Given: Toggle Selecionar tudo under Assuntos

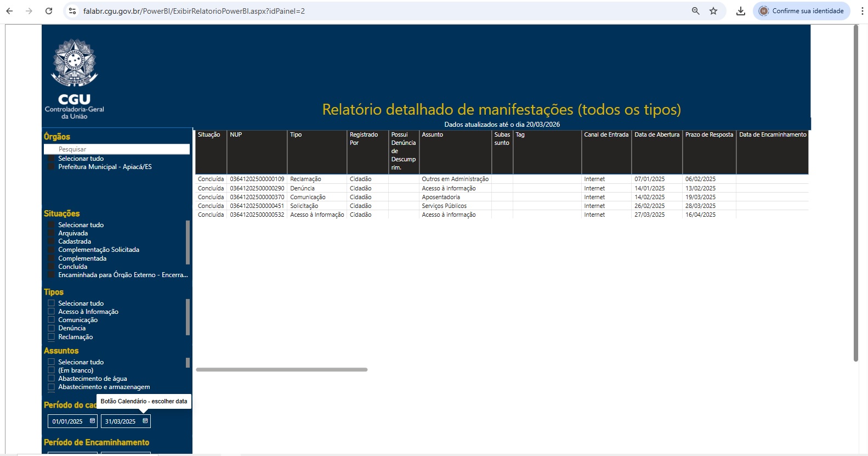Looking at the screenshot, I should [52, 362].
